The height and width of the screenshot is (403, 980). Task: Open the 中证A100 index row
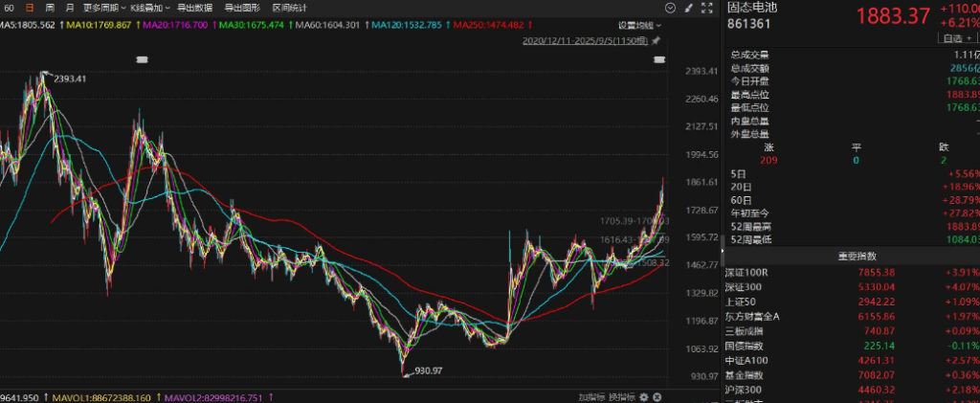tap(853, 361)
